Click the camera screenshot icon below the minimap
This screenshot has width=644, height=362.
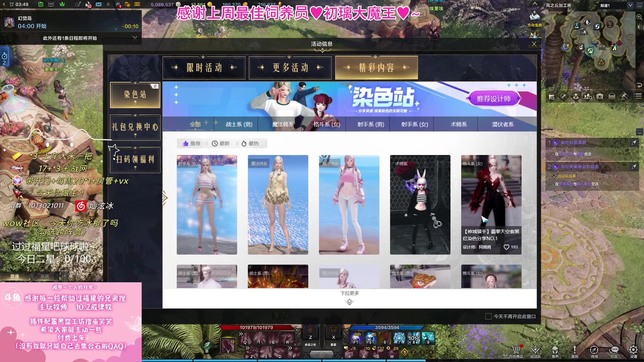[x=600, y=97]
